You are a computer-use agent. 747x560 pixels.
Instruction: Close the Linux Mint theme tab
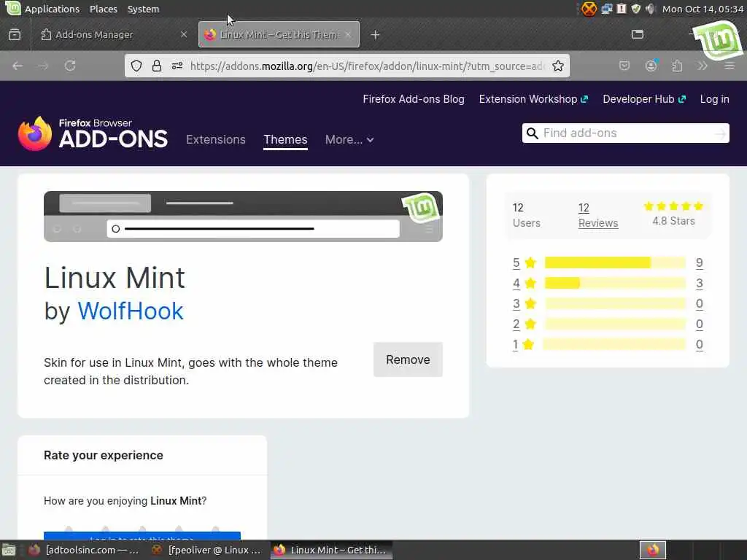pyautogui.click(x=348, y=34)
